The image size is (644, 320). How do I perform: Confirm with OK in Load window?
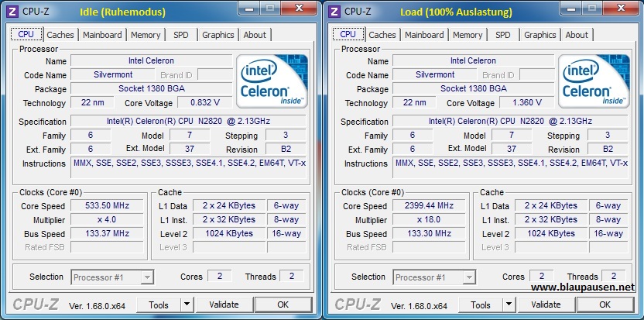tap(605, 305)
